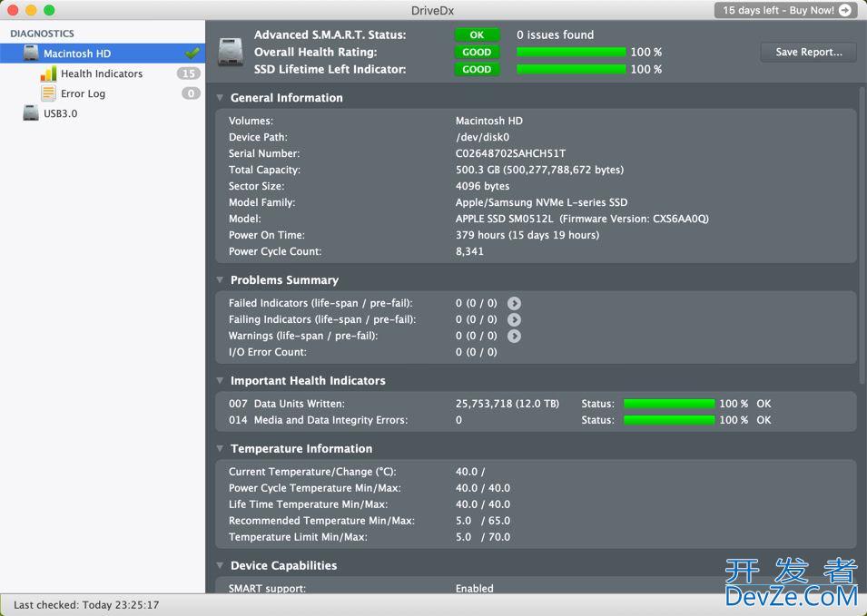Click device path /dev/disk0 value
The width and height of the screenshot is (867, 616).
pos(482,137)
